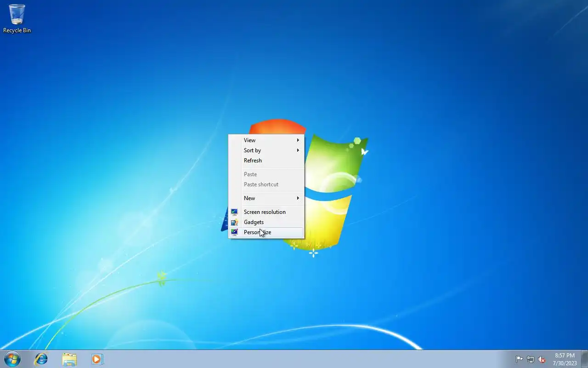Click the Sort by submenu arrow

[298, 150]
